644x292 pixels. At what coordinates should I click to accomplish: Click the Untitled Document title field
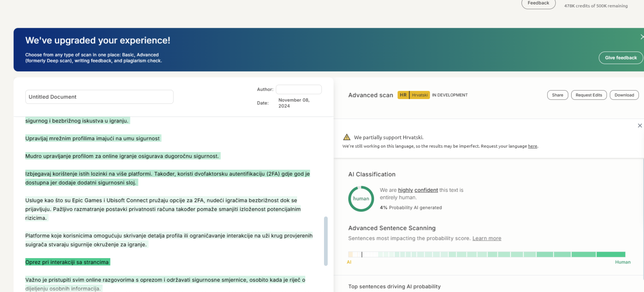pos(99,97)
